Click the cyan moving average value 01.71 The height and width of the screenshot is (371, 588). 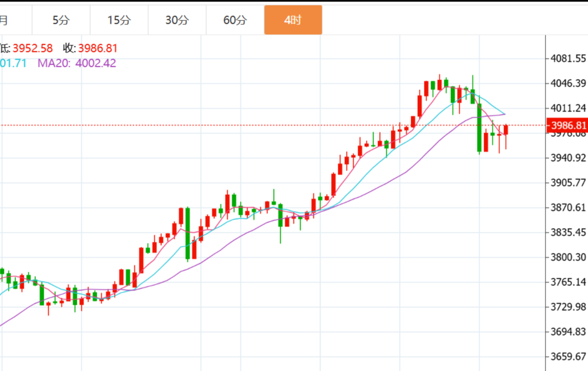[x=13, y=63]
